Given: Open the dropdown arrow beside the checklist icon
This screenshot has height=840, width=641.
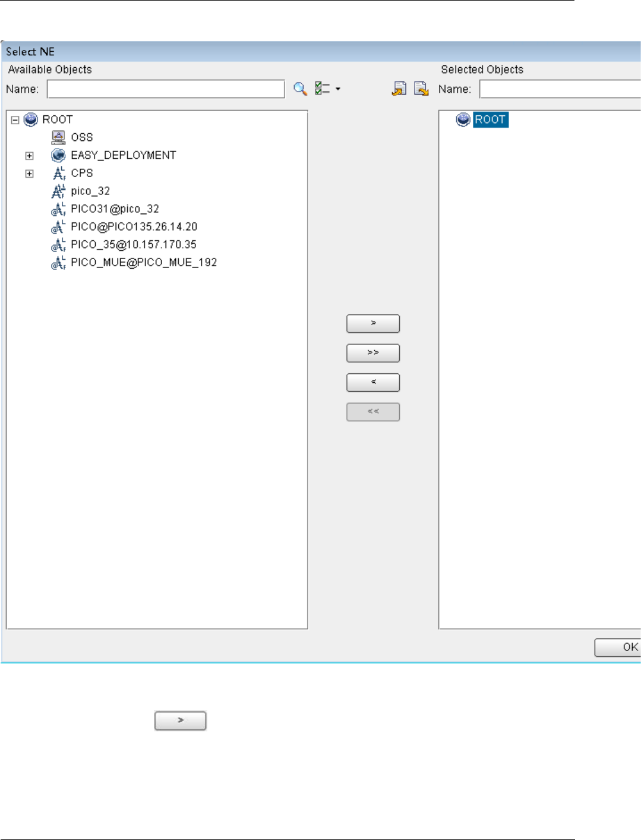Looking at the screenshot, I should (x=338, y=89).
